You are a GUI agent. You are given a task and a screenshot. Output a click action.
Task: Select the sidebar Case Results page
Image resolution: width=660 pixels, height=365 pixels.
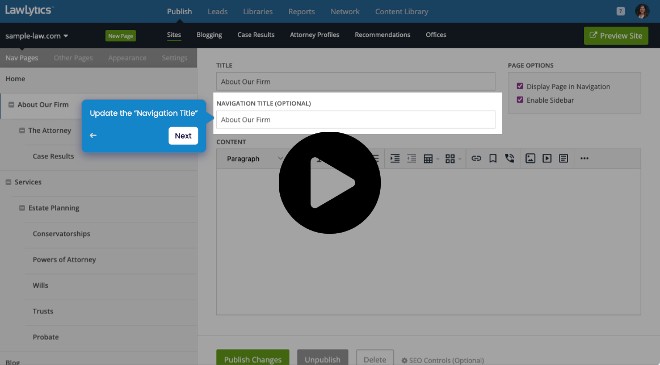coord(53,156)
